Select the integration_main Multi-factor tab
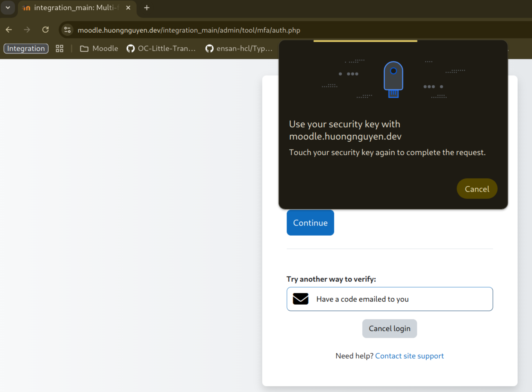The height and width of the screenshot is (392, 532). [x=77, y=8]
